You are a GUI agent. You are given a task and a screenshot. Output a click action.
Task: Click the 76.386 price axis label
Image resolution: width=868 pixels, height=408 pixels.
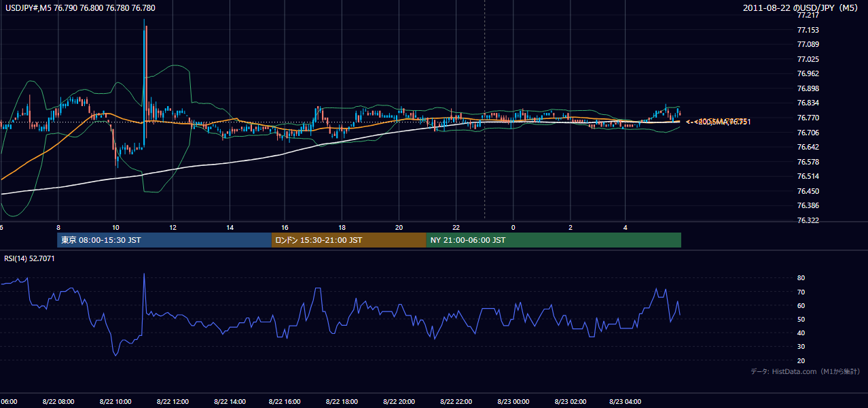[808, 205]
